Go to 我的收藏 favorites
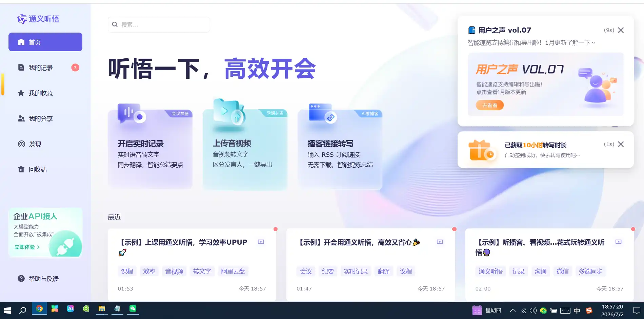Image resolution: width=644 pixels, height=319 pixels. [x=45, y=93]
